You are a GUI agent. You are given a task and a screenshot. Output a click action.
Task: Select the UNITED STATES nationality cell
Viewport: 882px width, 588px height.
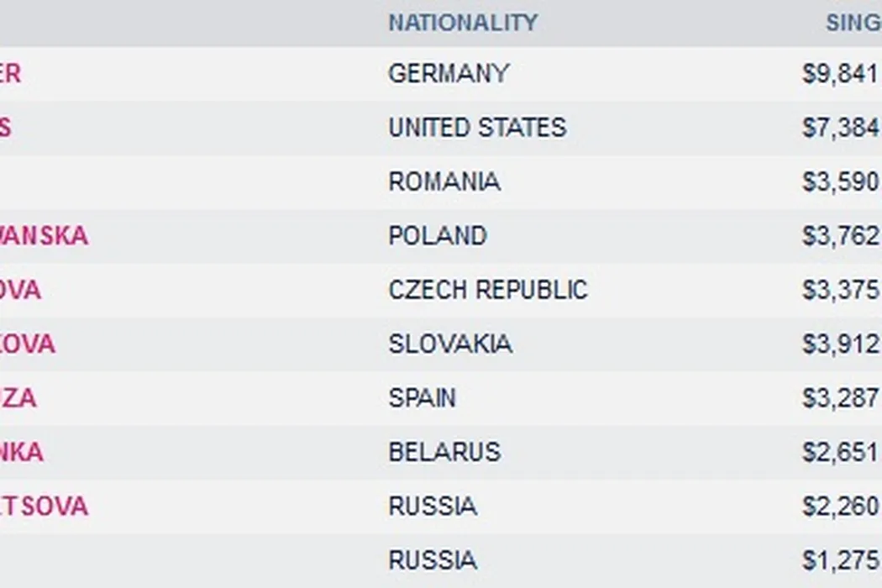tap(477, 128)
